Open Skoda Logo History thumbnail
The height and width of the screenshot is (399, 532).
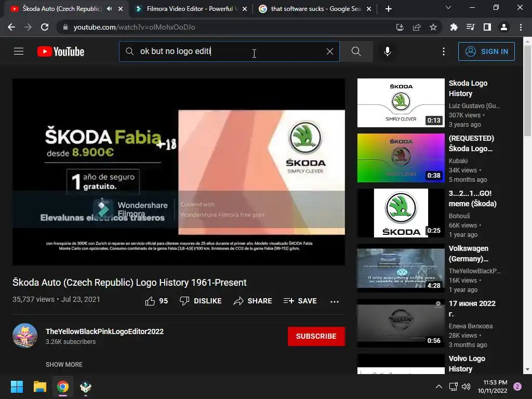(401, 103)
